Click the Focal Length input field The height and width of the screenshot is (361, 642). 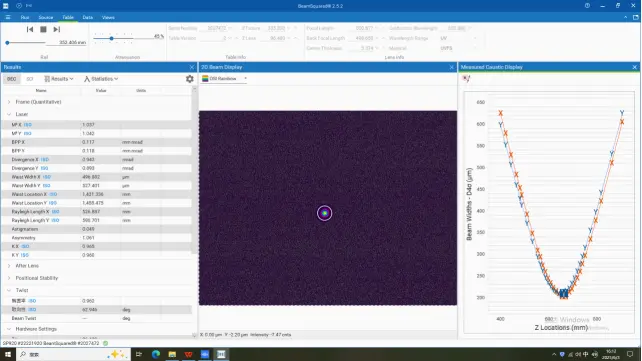362,28
